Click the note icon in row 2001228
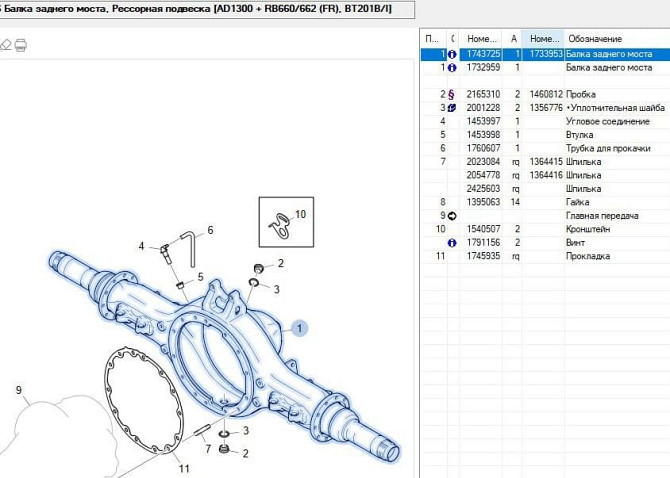 coord(451,108)
